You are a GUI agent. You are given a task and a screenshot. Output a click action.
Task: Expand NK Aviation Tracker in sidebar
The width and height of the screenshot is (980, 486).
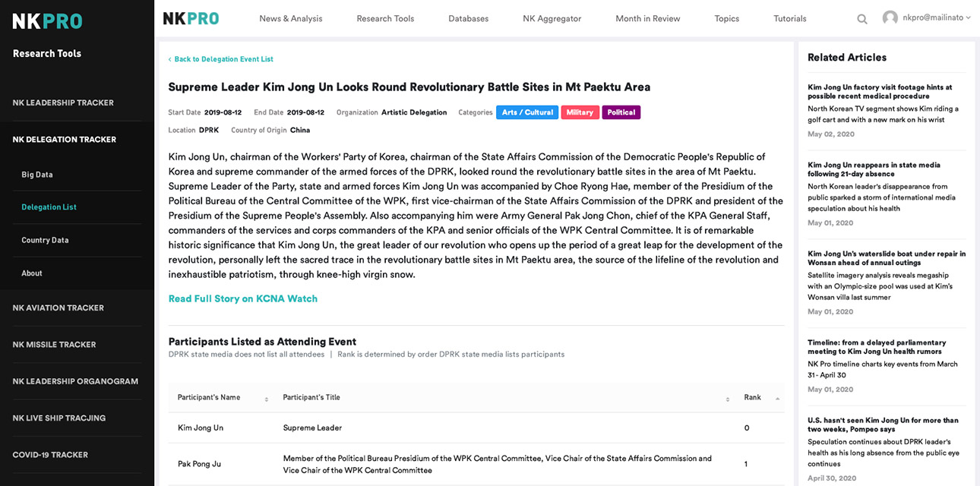click(58, 308)
